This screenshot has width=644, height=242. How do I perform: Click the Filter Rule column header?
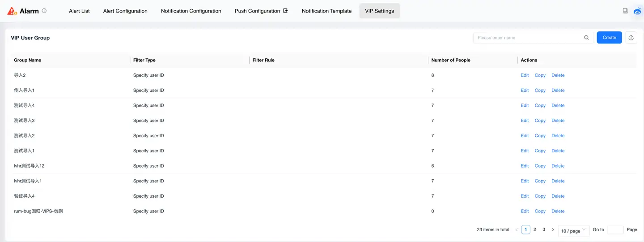point(263,60)
